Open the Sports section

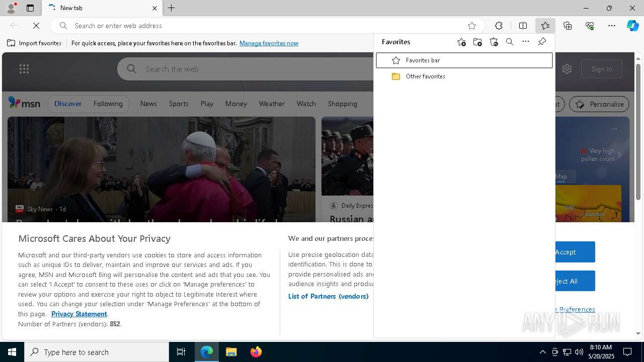(179, 104)
